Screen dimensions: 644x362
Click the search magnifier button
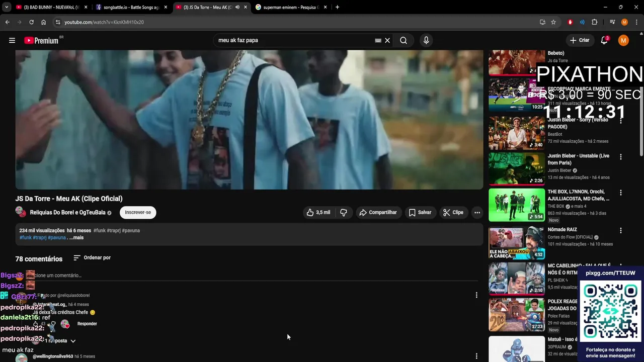[x=404, y=40]
